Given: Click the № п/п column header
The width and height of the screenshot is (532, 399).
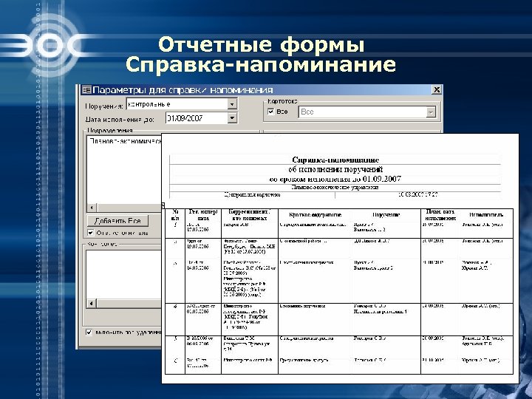Looking at the screenshot, I should [175, 215].
